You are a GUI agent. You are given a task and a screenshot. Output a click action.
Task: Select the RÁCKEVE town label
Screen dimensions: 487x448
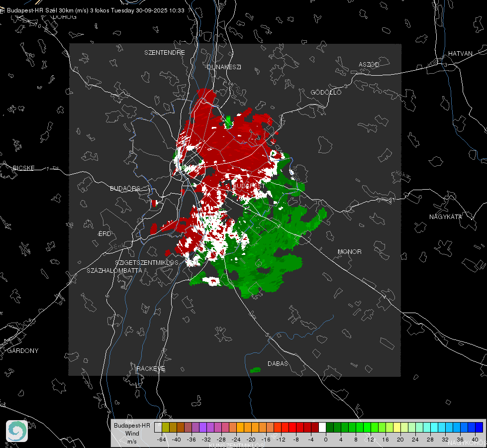tap(151, 368)
